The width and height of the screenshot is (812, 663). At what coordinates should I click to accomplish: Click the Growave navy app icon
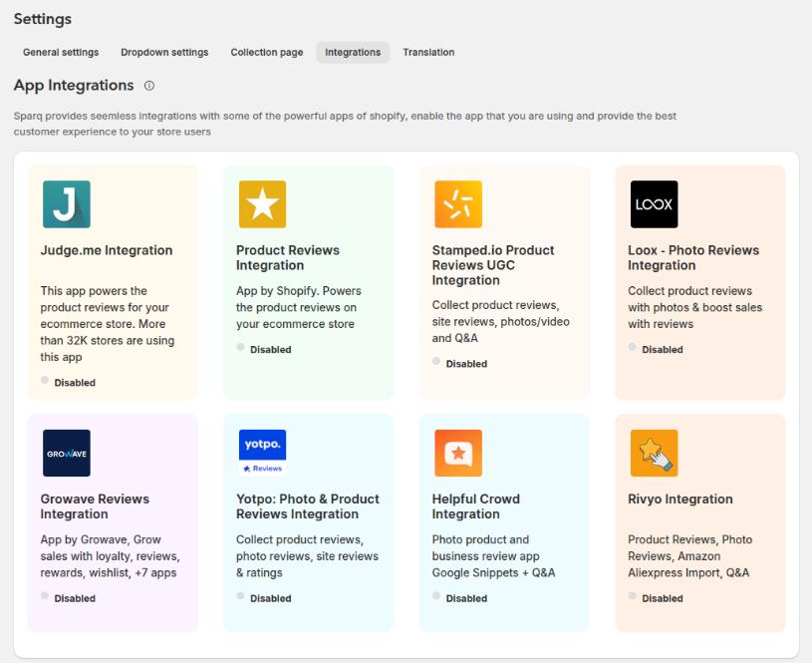(67, 453)
